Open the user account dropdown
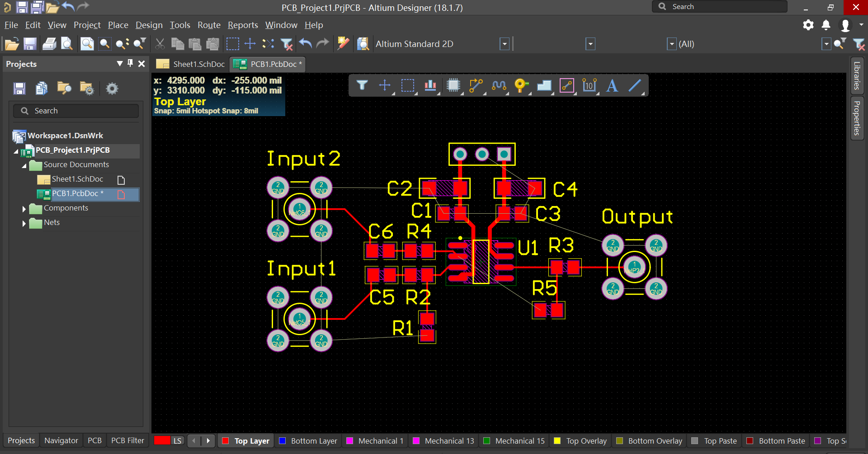Viewport: 868px width, 454px height. [861, 25]
